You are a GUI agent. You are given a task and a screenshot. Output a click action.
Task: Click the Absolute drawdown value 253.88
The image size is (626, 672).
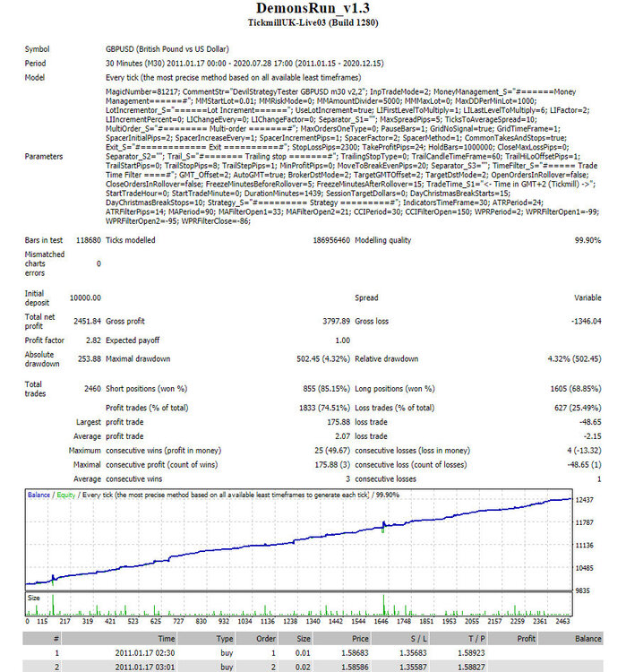(90, 359)
